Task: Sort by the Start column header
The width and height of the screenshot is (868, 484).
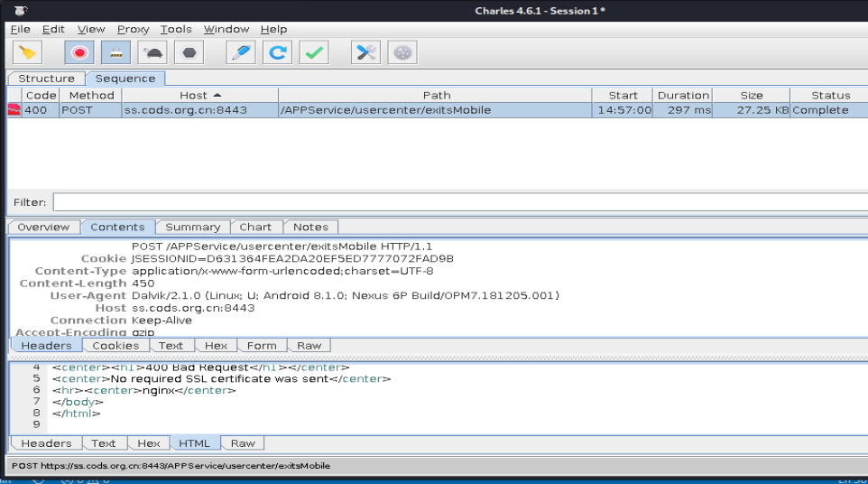Action: pos(623,95)
